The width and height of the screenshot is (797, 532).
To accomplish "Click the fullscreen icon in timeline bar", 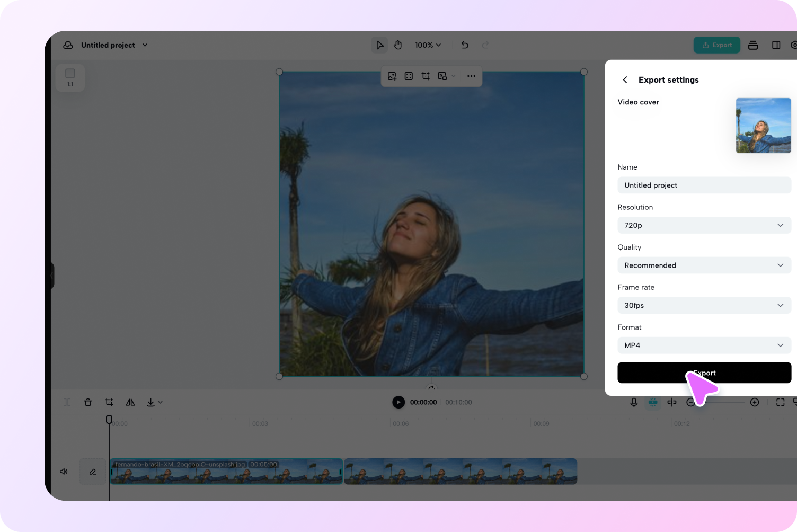I will pyautogui.click(x=781, y=402).
